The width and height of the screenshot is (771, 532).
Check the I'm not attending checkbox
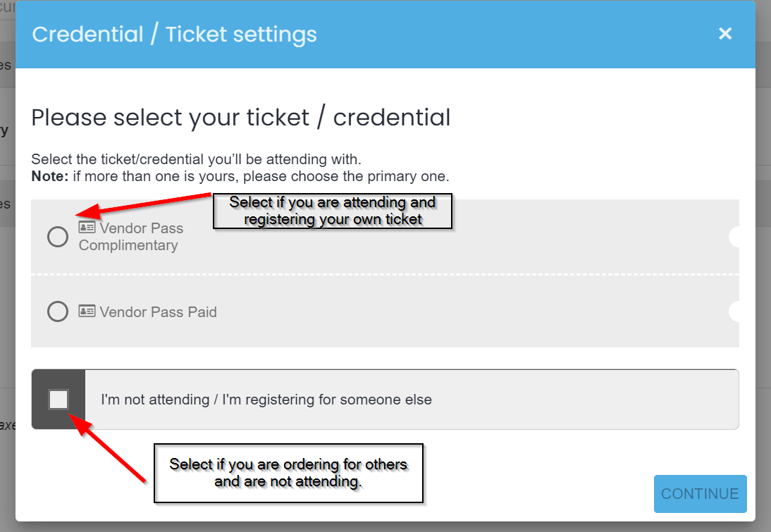point(58,400)
